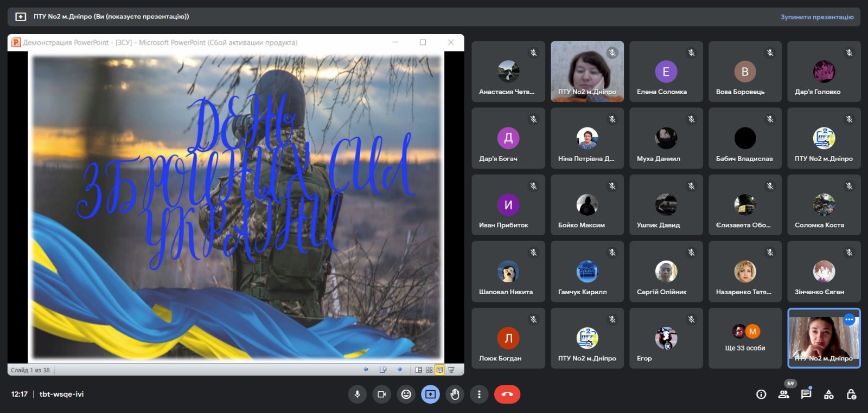Click the name label 'Зінченко Євген'

coord(819,292)
